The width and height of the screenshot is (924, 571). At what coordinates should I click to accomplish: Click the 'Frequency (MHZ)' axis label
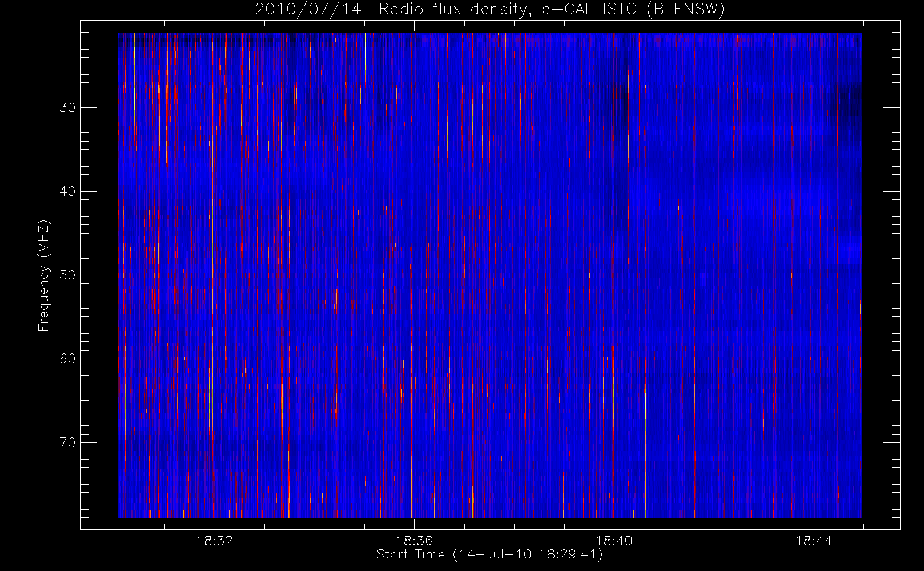(44, 275)
